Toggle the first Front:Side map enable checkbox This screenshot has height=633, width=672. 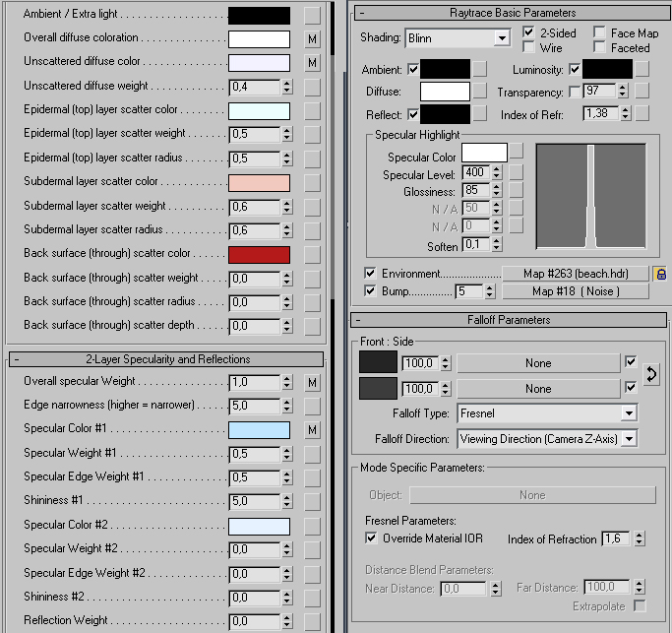tap(631, 361)
